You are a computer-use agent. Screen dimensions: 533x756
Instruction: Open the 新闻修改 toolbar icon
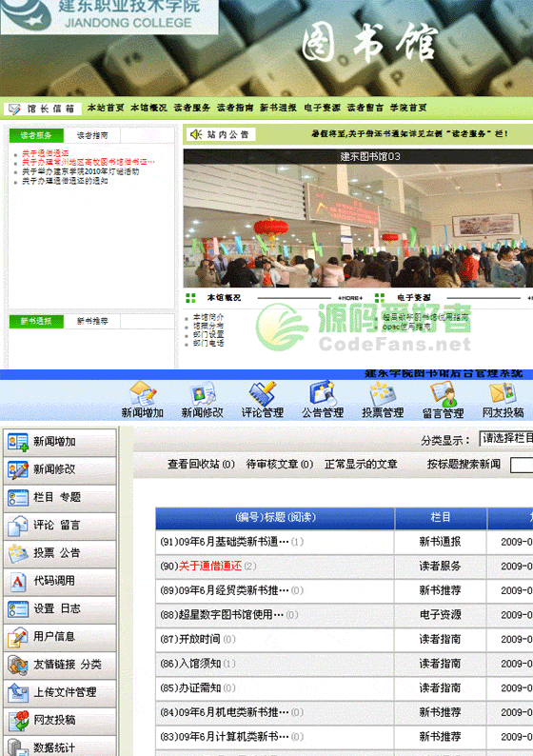tap(202, 399)
